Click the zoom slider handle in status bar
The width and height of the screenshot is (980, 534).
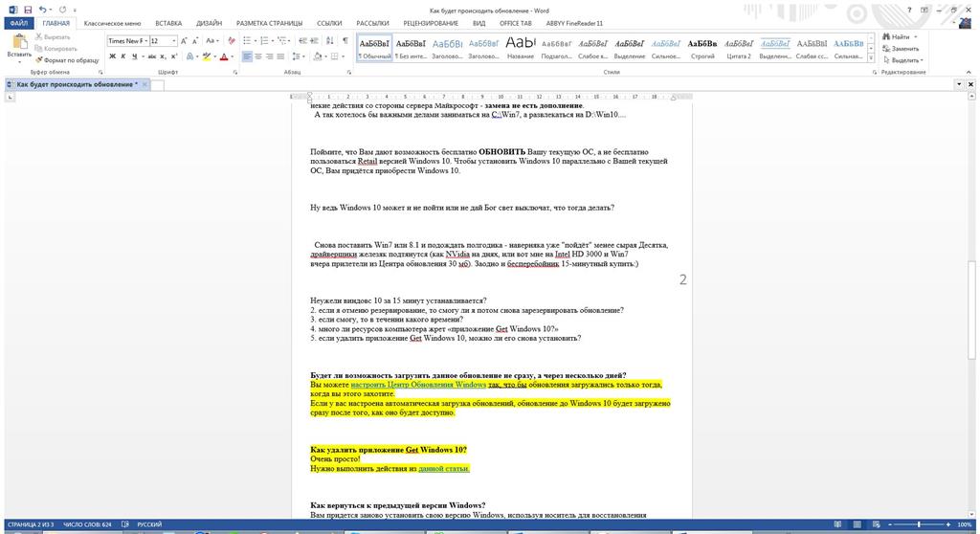[x=919, y=524]
